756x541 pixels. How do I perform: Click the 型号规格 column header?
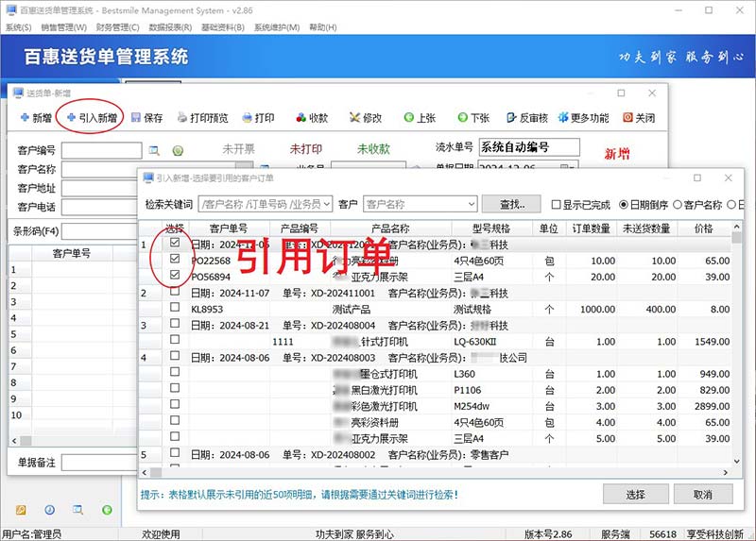pos(491,228)
